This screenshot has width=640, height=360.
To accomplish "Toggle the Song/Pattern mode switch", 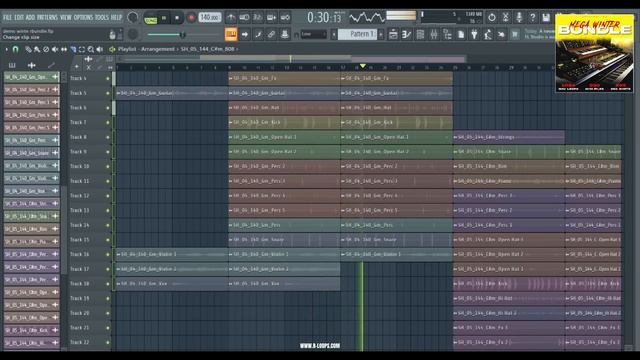I will 151,19.
